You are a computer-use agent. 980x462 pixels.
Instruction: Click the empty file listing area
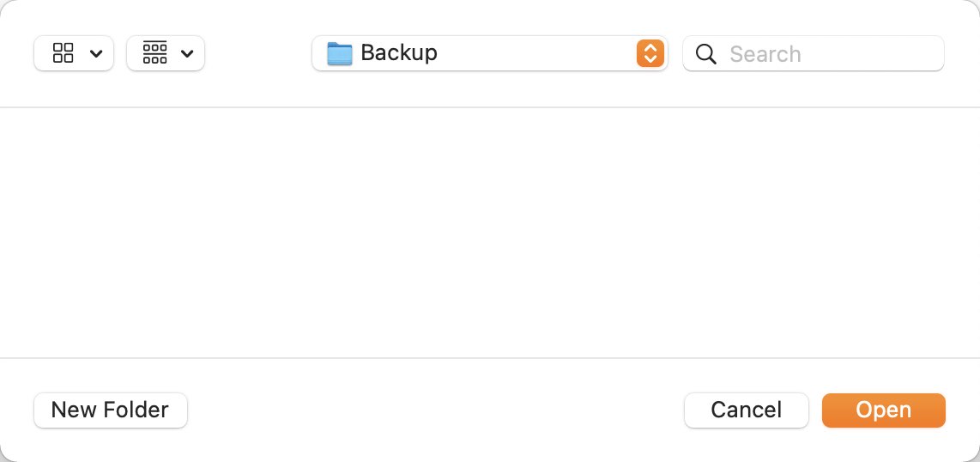[490, 233]
